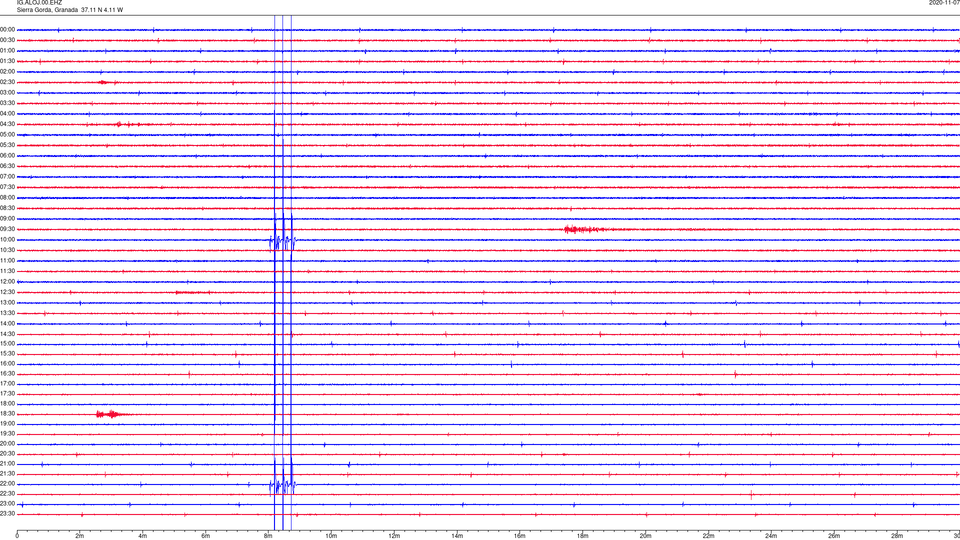The image size is (960, 540).
Task: Pick the '19:00' row label
Action: click(7, 424)
